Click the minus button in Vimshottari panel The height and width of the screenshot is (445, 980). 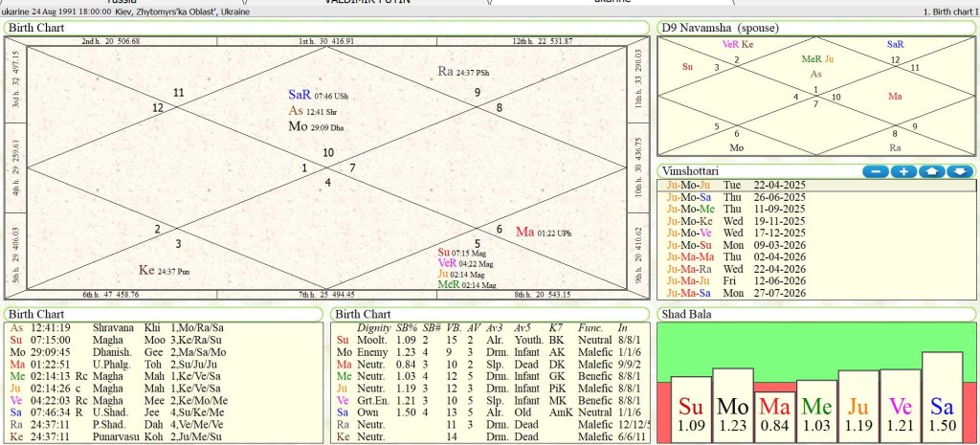(875, 171)
